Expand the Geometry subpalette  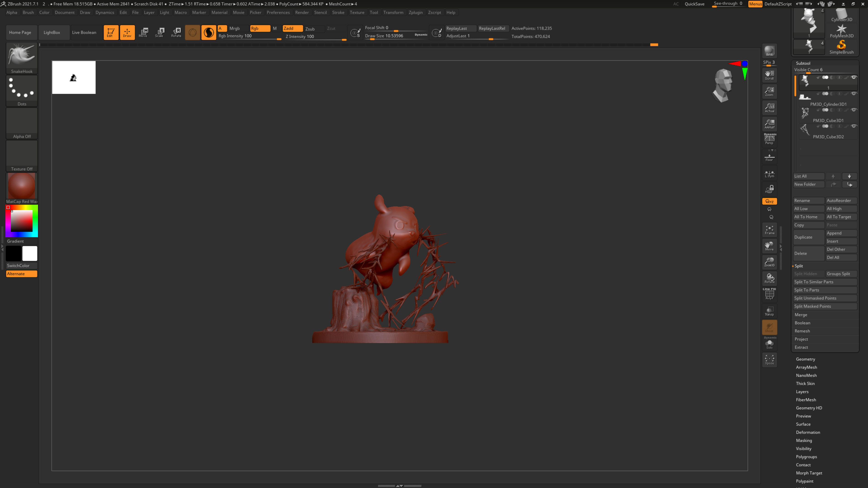tap(805, 359)
